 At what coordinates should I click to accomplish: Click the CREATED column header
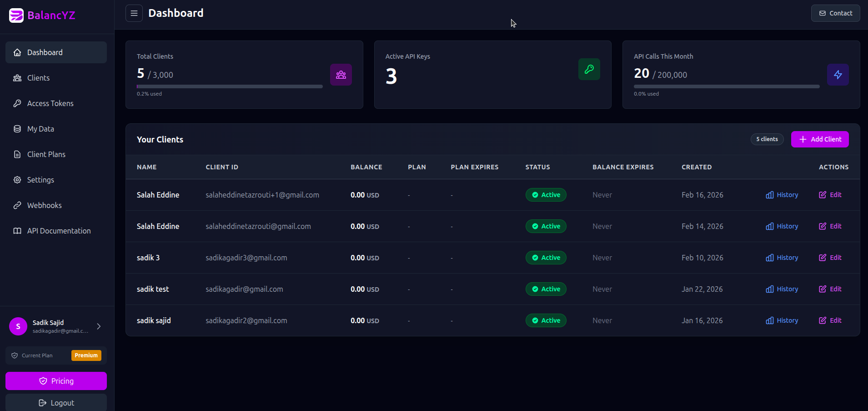point(697,167)
